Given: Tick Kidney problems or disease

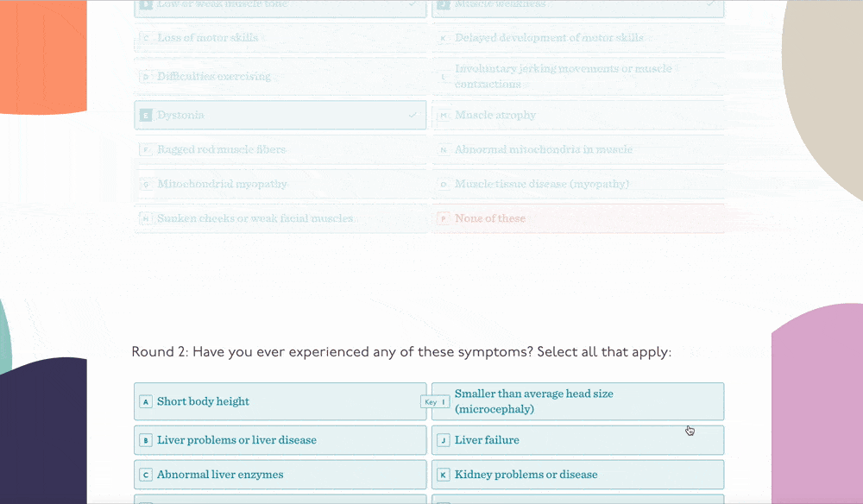Looking at the screenshot, I should [577, 475].
